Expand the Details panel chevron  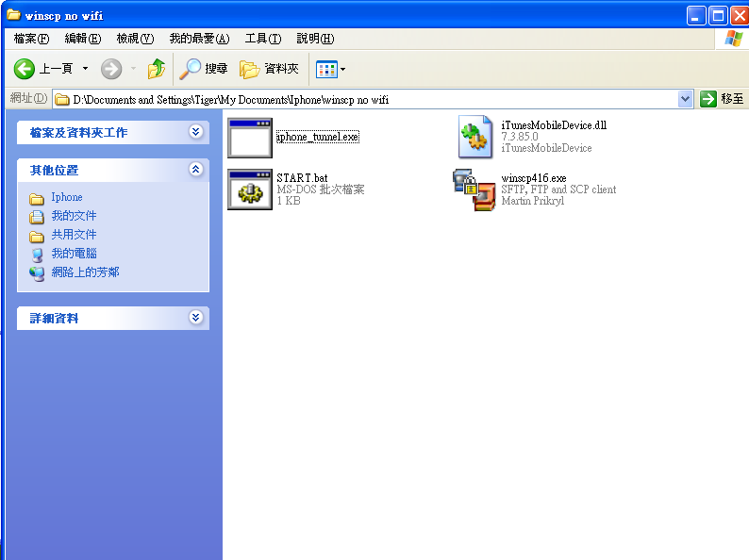point(195,318)
